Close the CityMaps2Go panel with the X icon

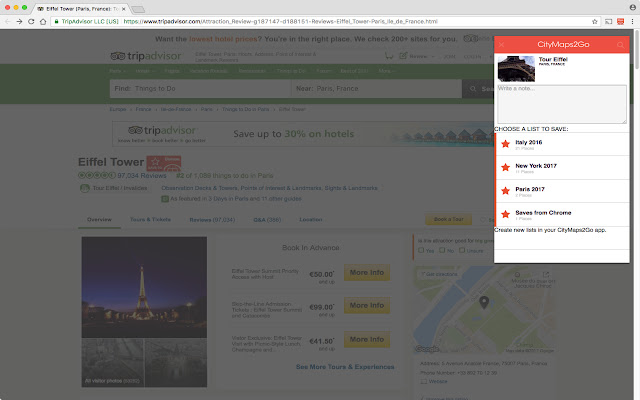click(x=502, y=45)
